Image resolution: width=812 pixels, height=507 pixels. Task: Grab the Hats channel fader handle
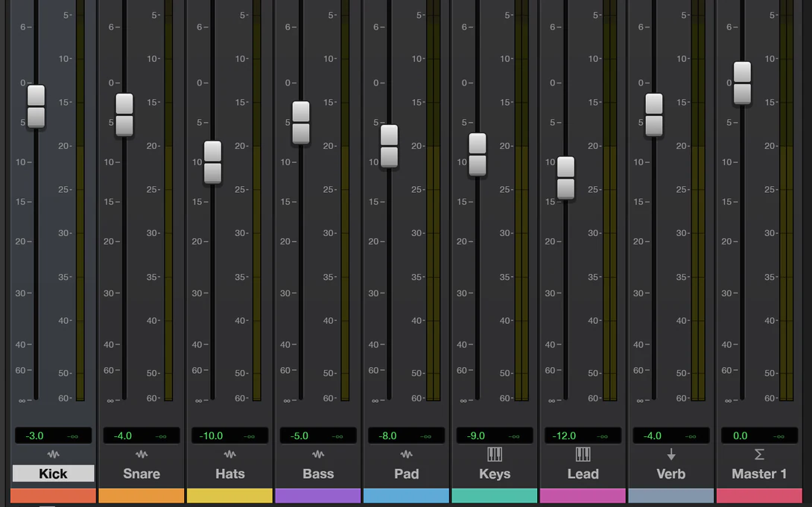click(x=213, y=162)
